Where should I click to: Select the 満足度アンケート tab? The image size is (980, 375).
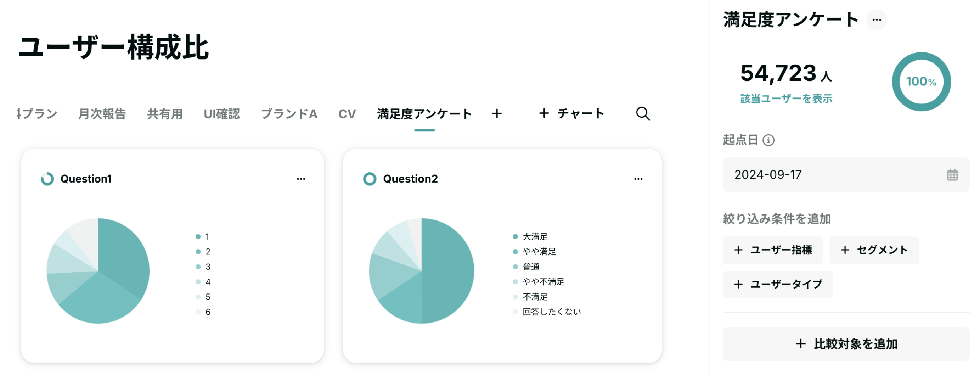point(424,113)
